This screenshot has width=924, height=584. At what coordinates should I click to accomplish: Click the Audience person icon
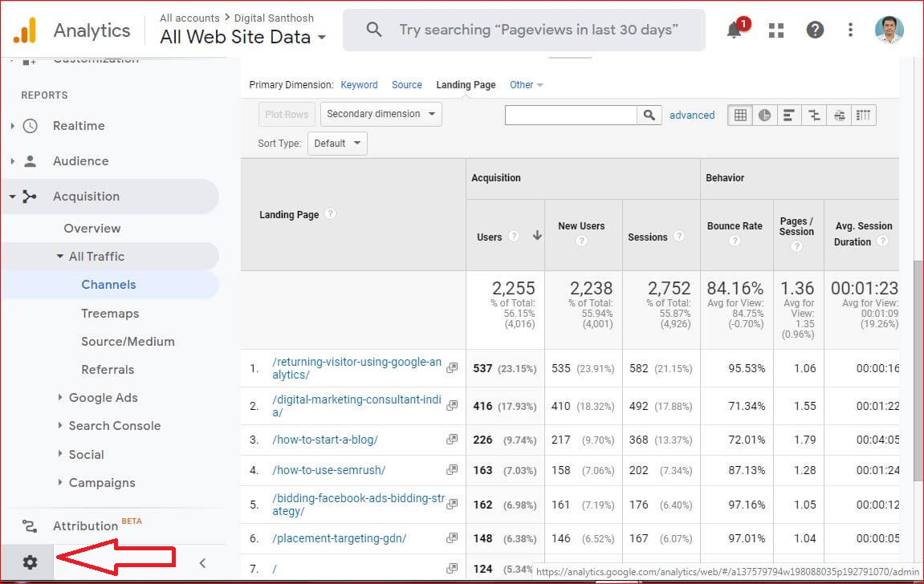pyautogui.click(x=30, y=160)
